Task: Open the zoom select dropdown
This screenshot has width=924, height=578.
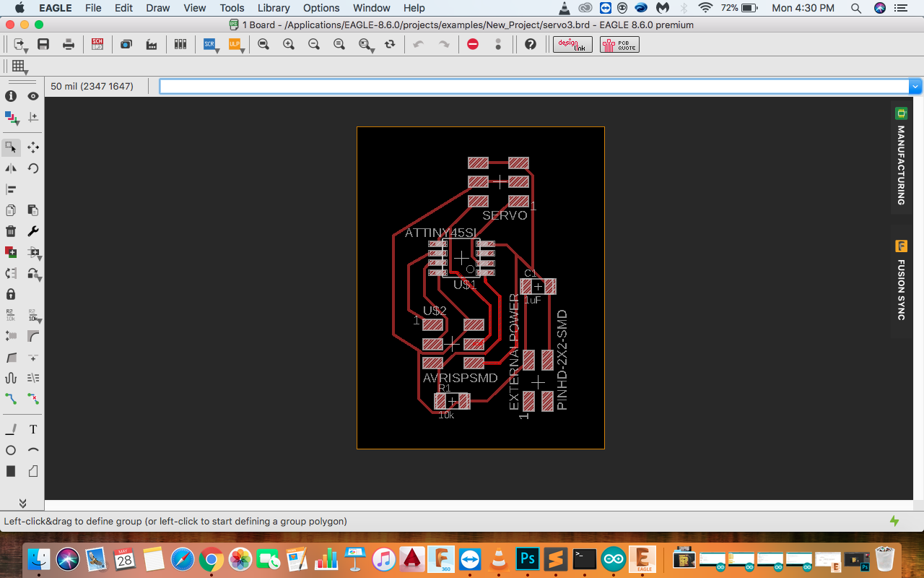Action: pyautogui.click(x=367, y=45)
